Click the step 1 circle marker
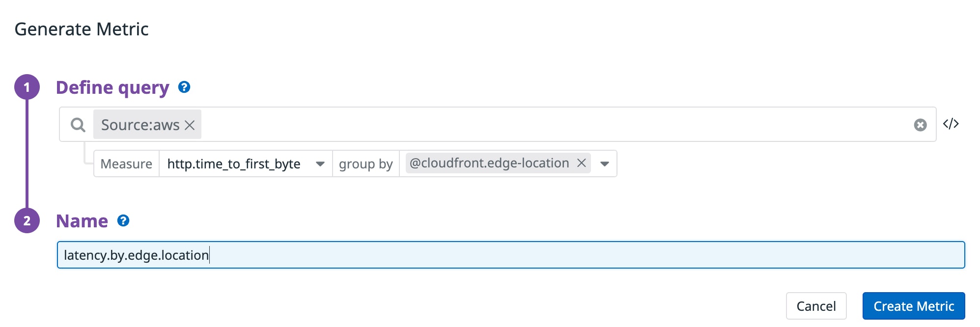The width and height of the screenshot is (980, 327). (27, 87)
